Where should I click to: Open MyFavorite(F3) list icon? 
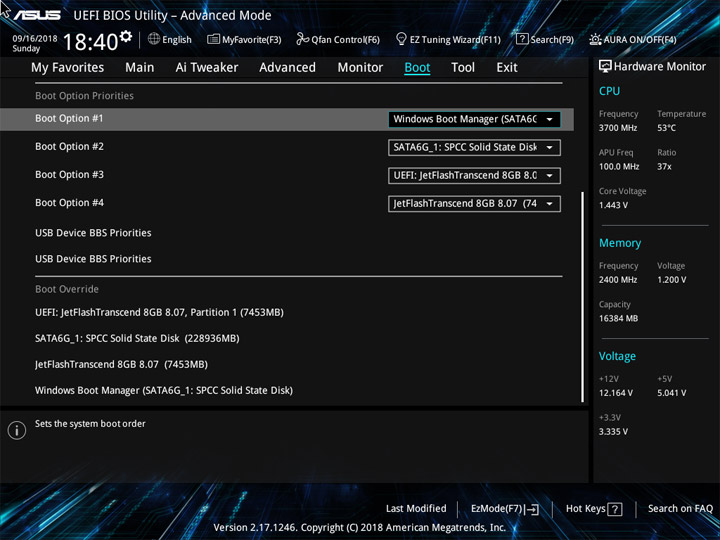click(x=213, y=39)
